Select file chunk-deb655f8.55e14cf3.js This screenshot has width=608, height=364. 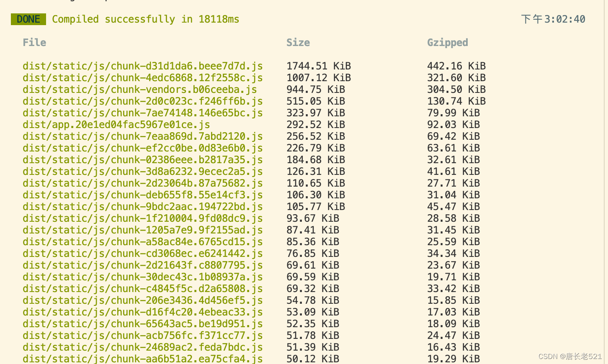(x=143, y=195)
